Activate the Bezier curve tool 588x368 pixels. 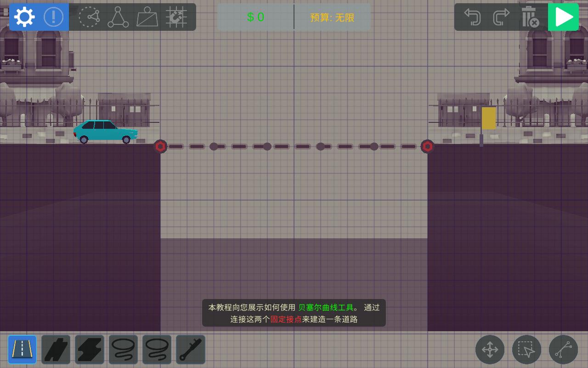tap(563, 350)
